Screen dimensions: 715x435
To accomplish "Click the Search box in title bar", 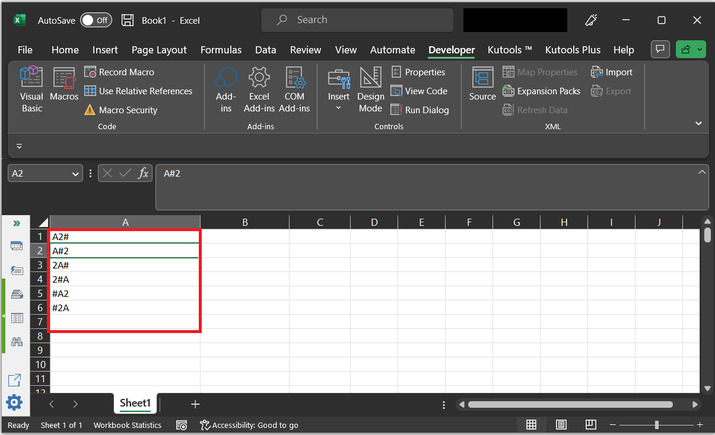I will click(355, 20).
